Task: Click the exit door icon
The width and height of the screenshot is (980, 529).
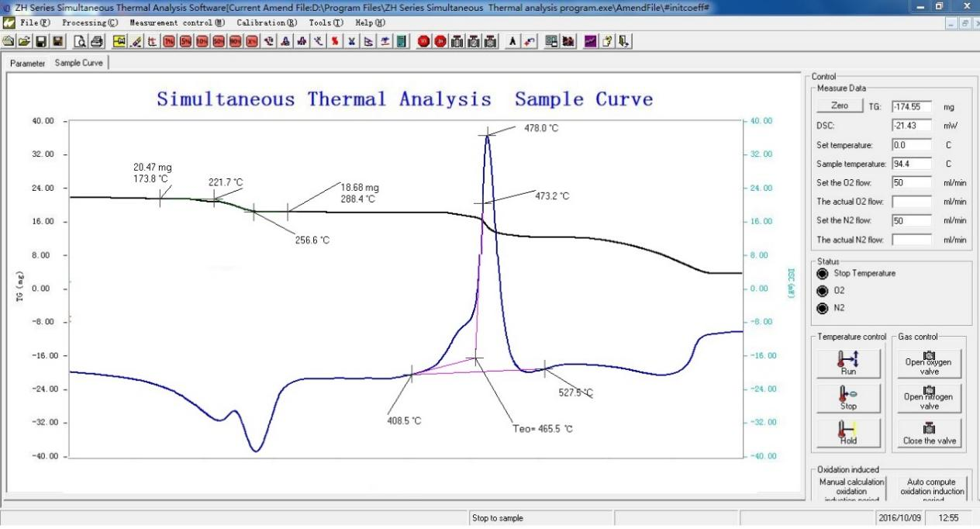Action: click(624, 41)
